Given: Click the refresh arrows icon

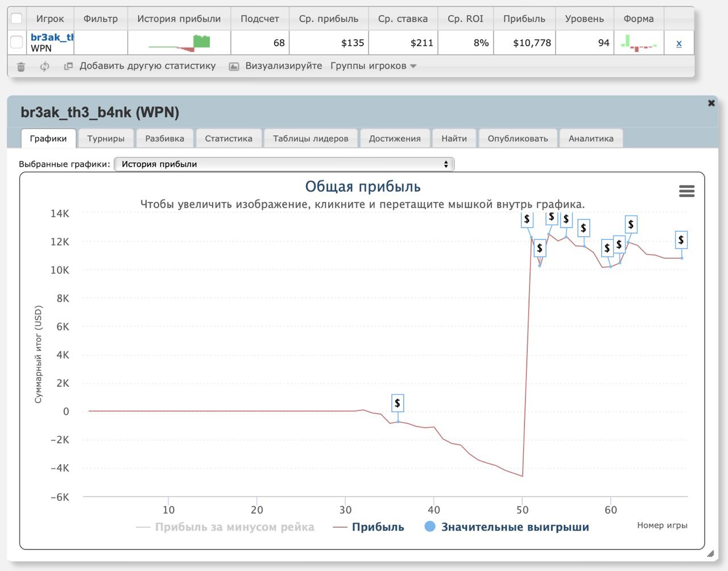Looking at the screenshot, I should pos(44,67).
